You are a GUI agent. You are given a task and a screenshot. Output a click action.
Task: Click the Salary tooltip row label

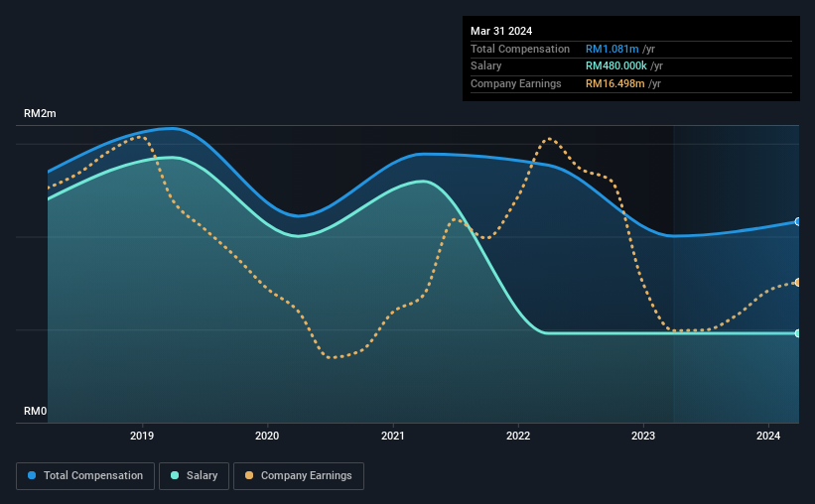coord(486,66)
